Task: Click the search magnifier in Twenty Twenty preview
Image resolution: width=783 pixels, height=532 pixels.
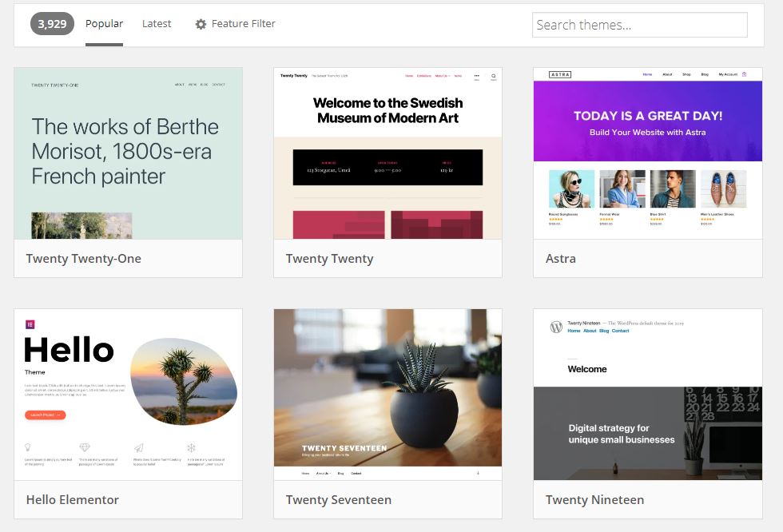Action: [494, 77]
